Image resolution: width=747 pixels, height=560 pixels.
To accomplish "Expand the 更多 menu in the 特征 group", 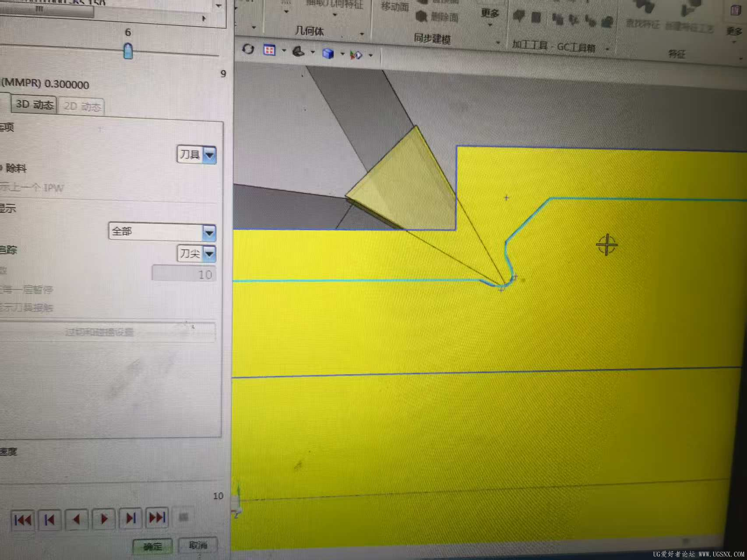I will tap(734, 34).
